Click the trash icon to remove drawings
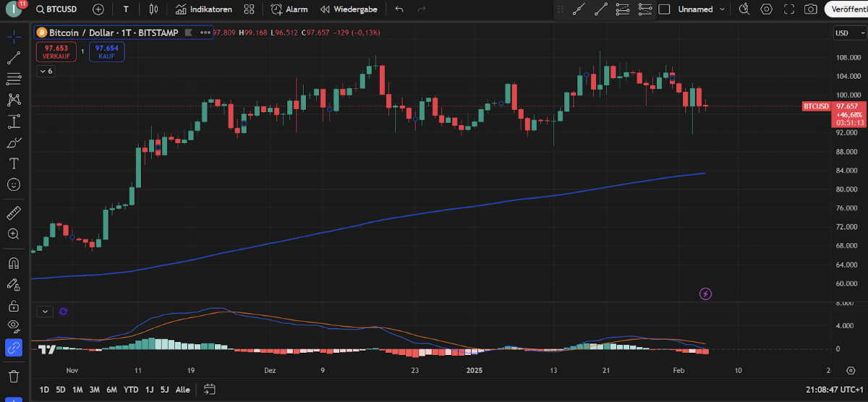This screenshot has height=402, width=868. tap(14, 376)
